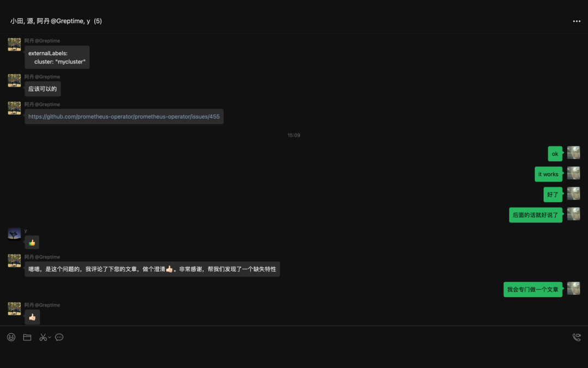The height and width of the screenshot is (368, 588).
Task: Click the folder icon to send a file
Action: [x=27, y=337]
